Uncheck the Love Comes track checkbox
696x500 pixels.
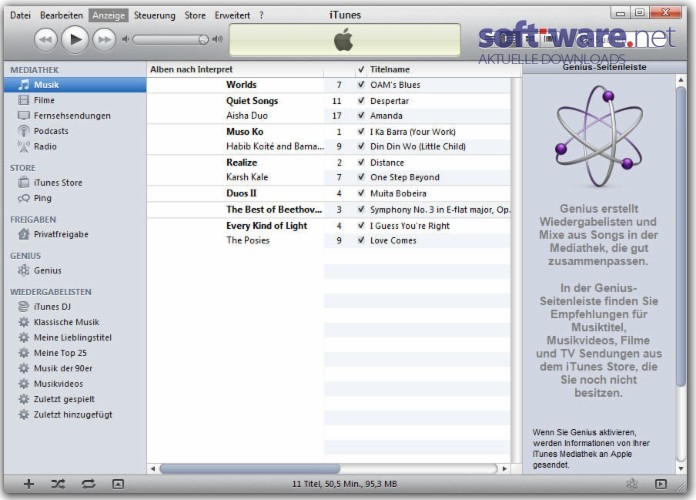[361, 240]
